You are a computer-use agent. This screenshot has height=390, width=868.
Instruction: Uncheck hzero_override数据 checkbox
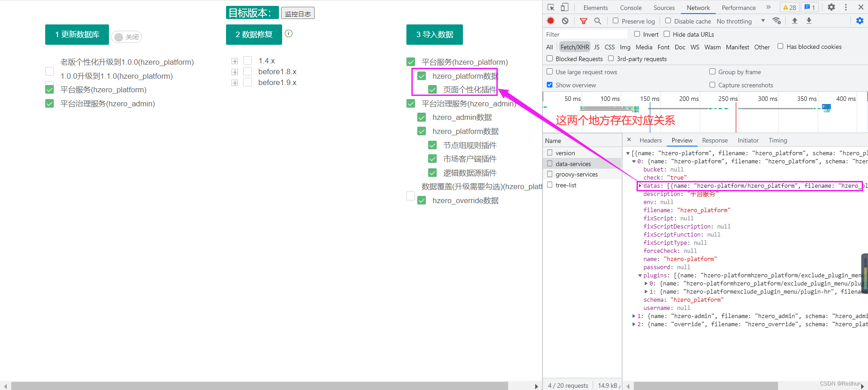421,200
